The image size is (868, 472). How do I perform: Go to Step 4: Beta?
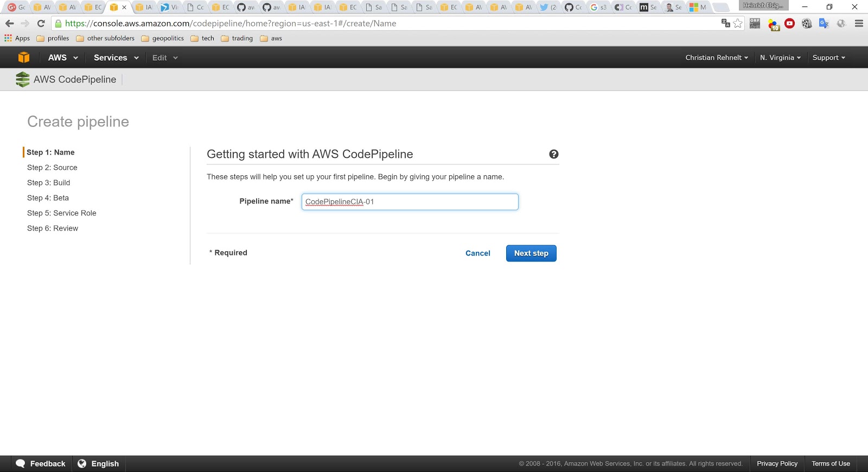click(48, 198)
